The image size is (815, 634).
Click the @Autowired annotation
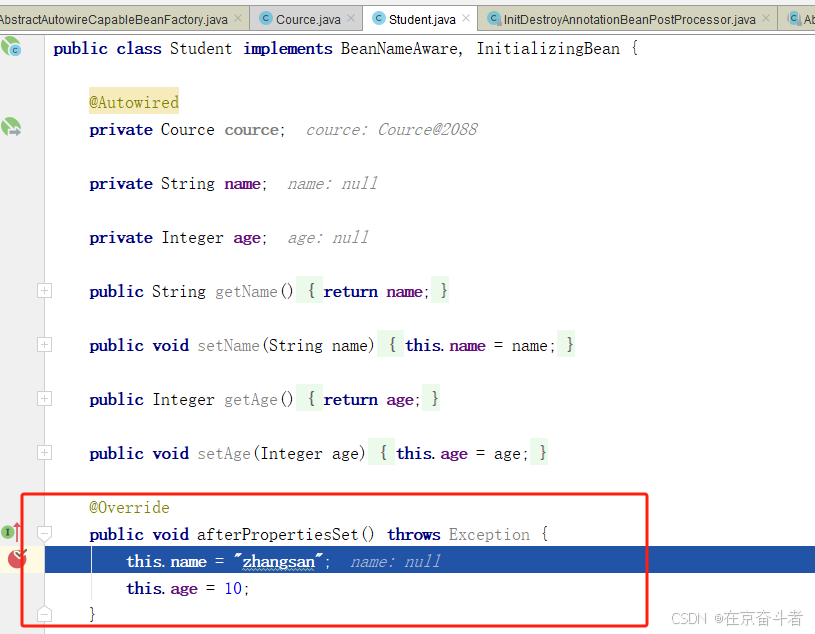click(x=134, y=102)
